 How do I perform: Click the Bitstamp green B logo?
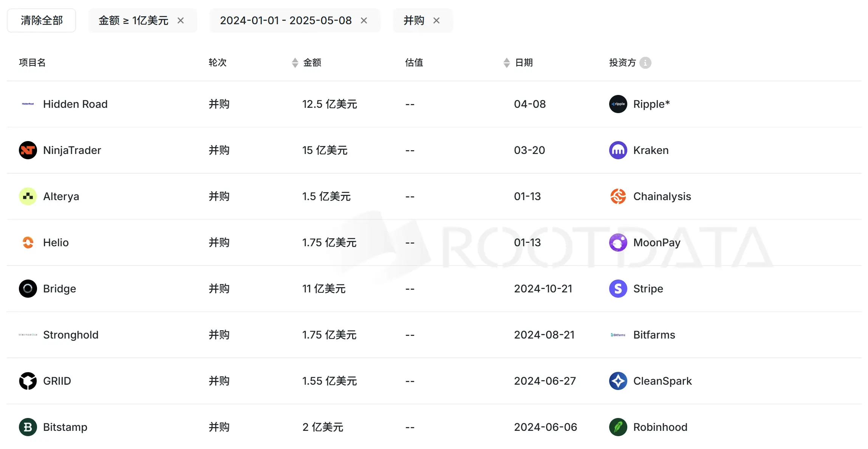[x=28, y=427]
